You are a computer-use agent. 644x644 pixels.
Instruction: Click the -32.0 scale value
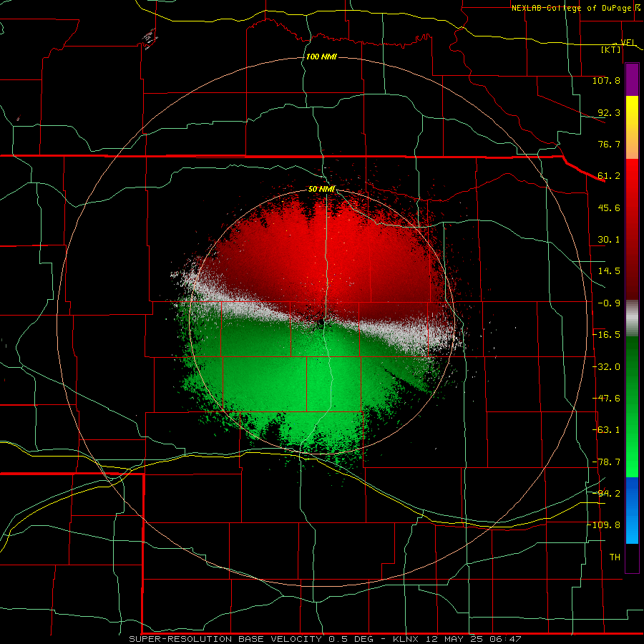606,367
